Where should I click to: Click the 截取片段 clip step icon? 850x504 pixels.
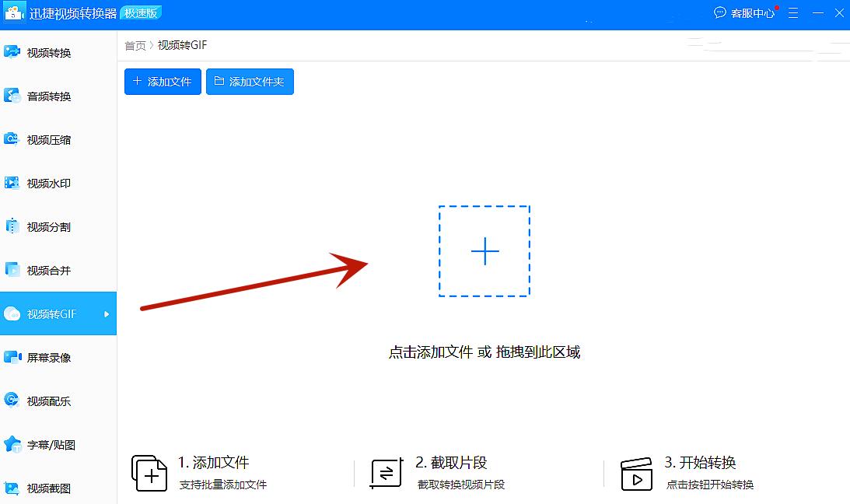click(384, 472)
